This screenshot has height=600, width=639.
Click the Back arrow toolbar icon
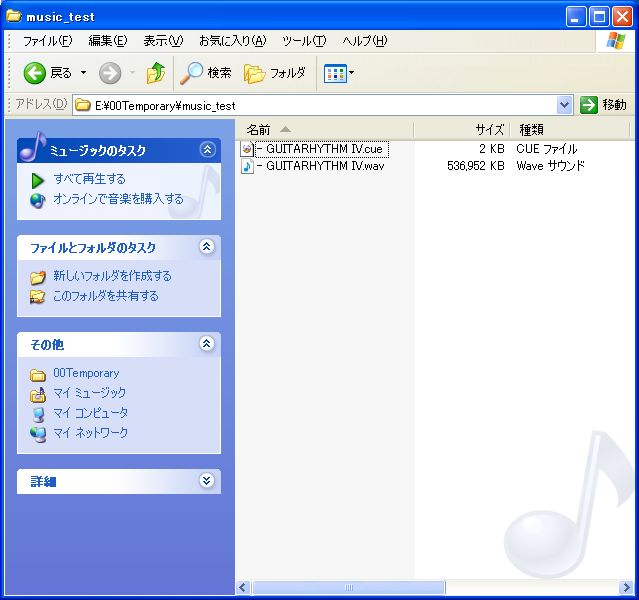tap(35, 73)
